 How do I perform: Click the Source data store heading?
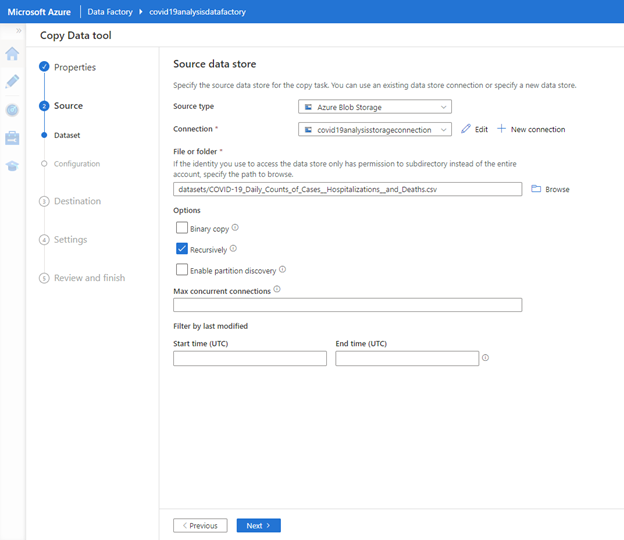[x=214, y=64]
